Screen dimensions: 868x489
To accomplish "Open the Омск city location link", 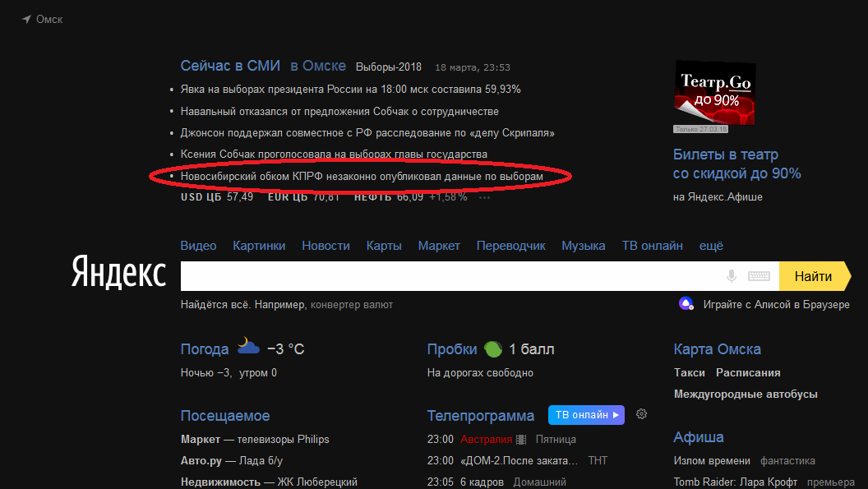I will (49, 20).
